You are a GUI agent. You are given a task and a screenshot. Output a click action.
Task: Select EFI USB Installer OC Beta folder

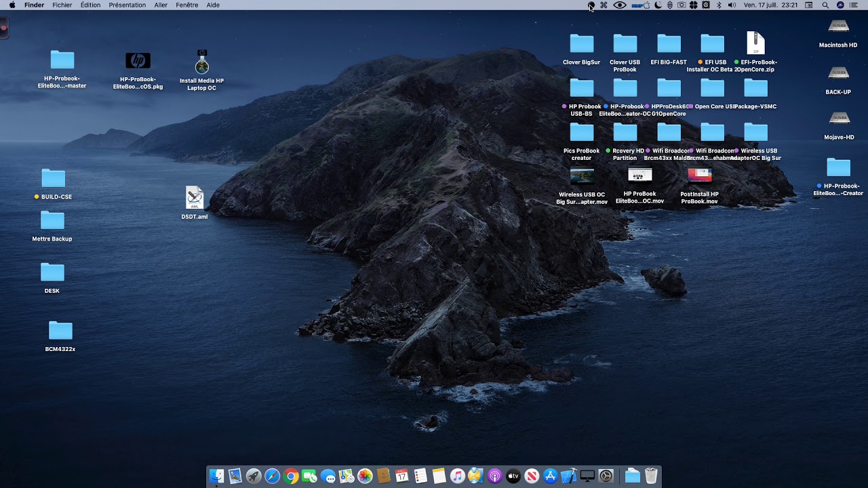712,43
